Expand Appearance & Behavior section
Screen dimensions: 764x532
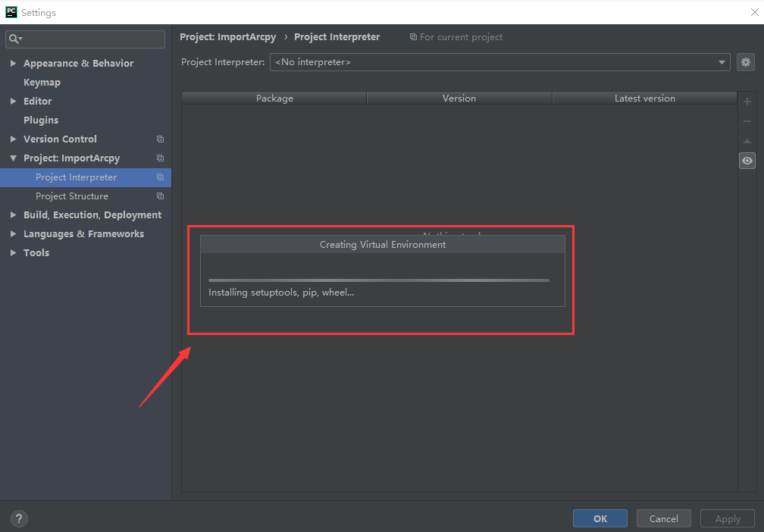(x=13, y=64)
